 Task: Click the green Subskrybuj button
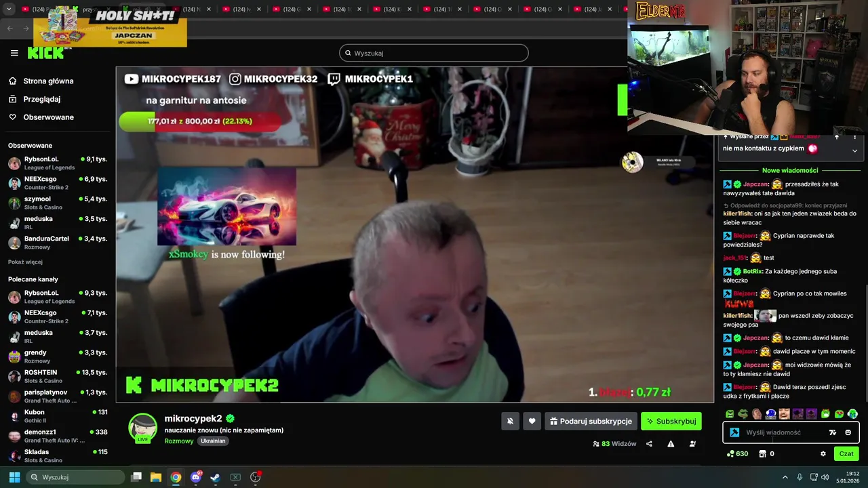[x=671, y=421]
